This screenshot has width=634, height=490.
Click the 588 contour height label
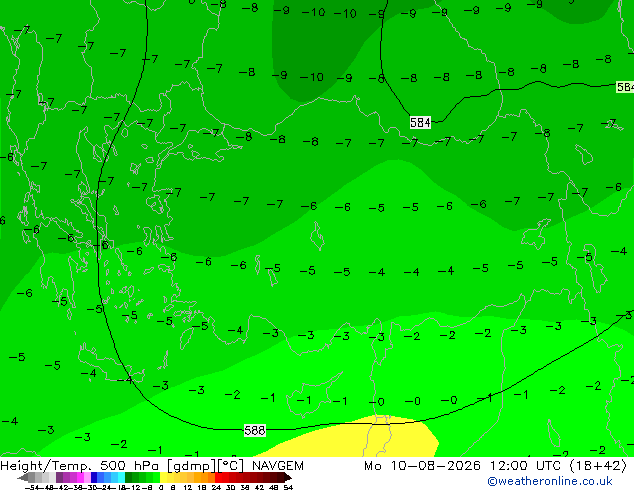255,430
